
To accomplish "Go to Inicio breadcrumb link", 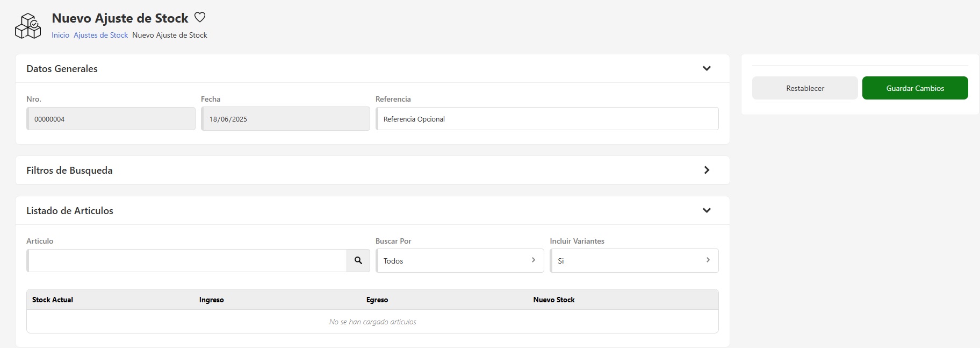I will (60, 35).
